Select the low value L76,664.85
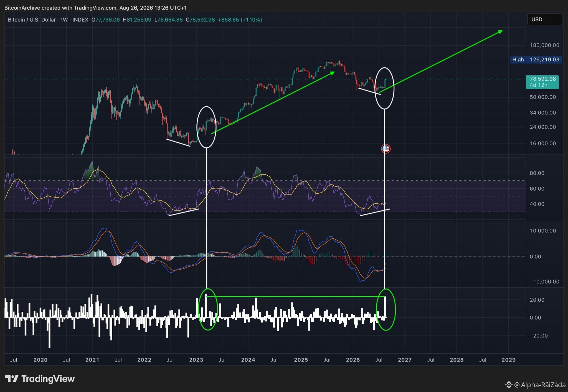568x392 pixels. point(169,20)
